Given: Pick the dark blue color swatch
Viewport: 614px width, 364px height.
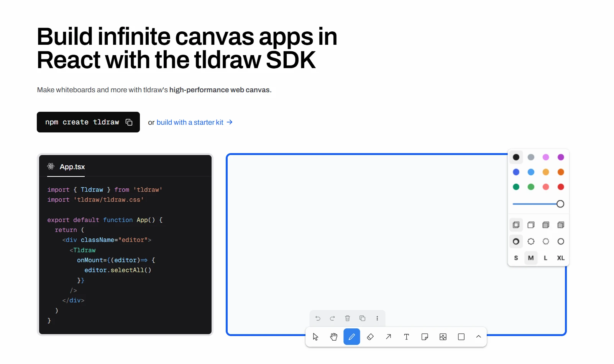Looking at the screenshot, I should point(516,172).
